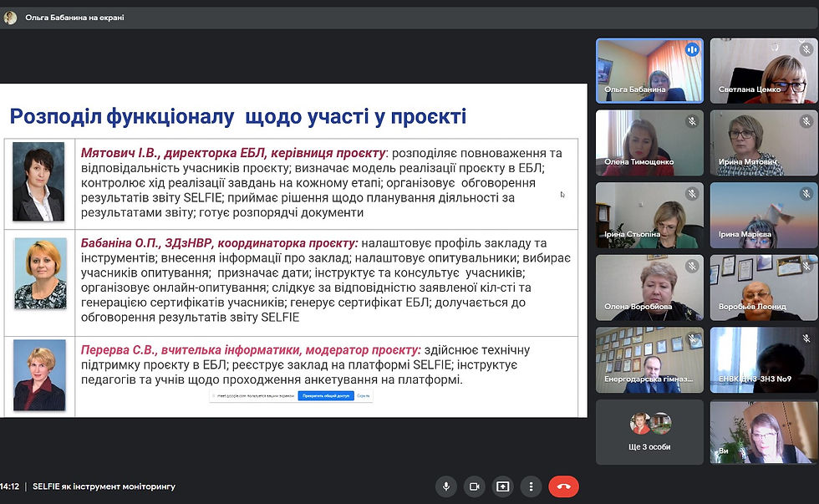Viewport: 819px width, 504px height.
Task: End the call with the red hang-up button
Action: pyautogui.click(x=563, y=486)
